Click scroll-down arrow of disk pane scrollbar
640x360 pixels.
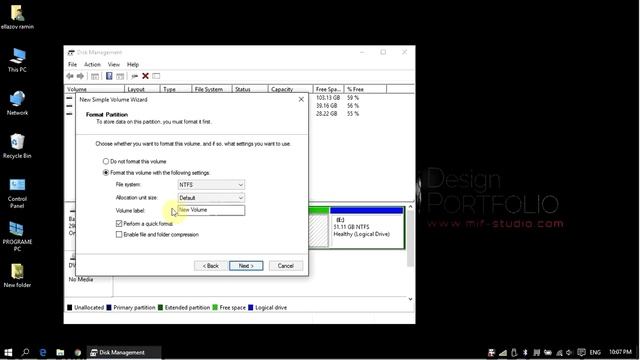411,299
